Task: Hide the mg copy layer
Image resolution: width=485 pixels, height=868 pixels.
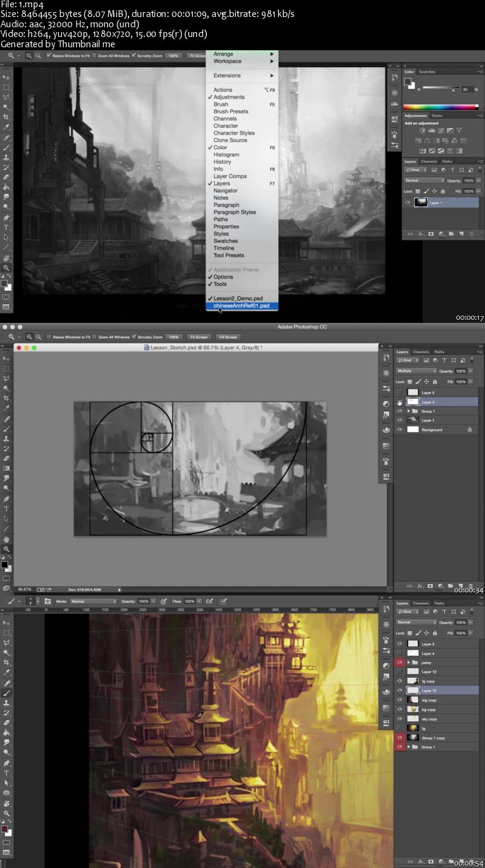Action: click(400, 700)
